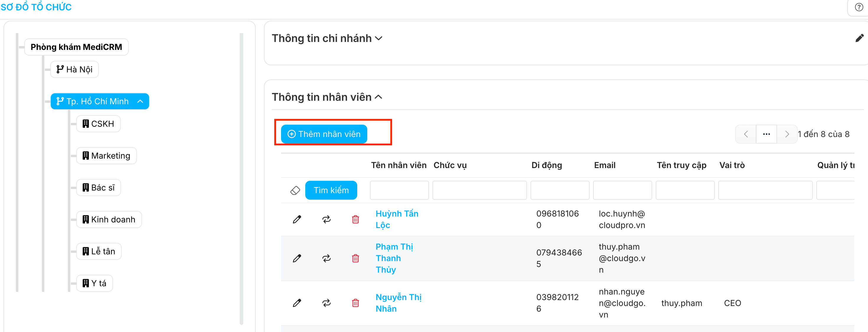Click the eraser clear-filter icon
Screen dimensions: 868x332
coord(295,191)
